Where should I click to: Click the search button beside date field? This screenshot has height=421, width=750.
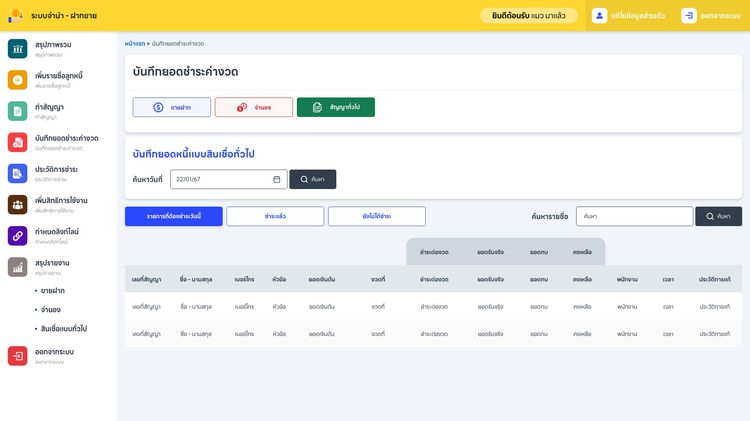tap(312, 179)
